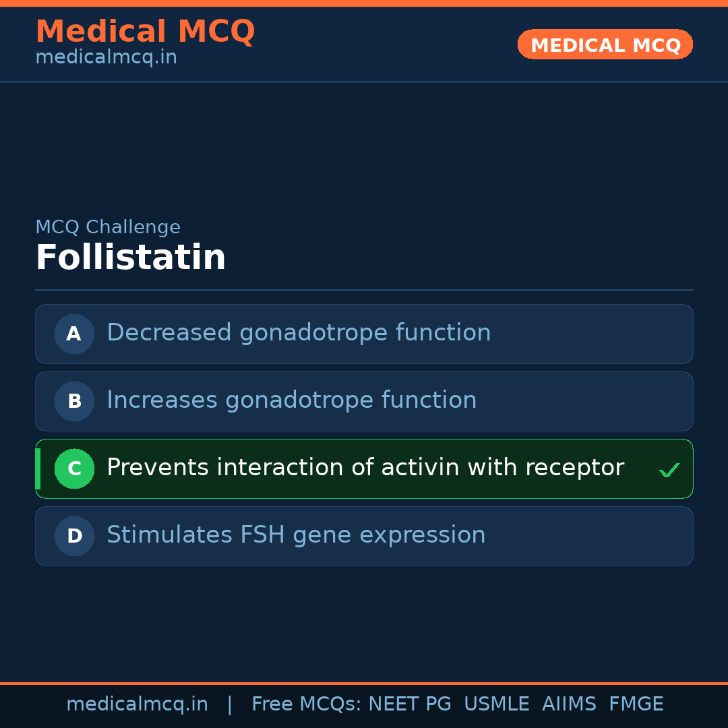The width and height of the screenshot is (728, 728).
Task: Select option Stimulates FSH gene expression
Action: [x=296, y=535]
